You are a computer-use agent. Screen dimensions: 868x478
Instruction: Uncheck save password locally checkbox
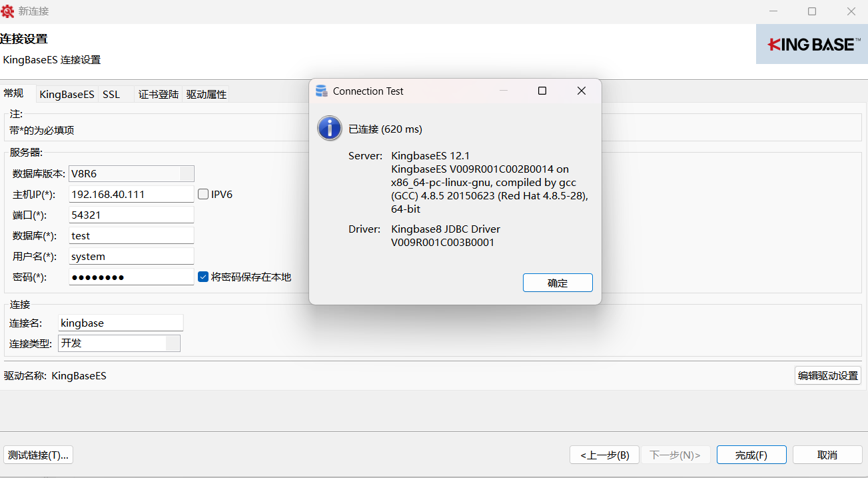click(x=204, y=277)
